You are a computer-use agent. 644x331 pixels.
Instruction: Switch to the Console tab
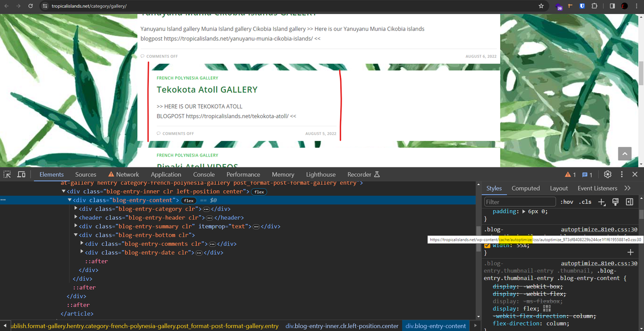204,175
